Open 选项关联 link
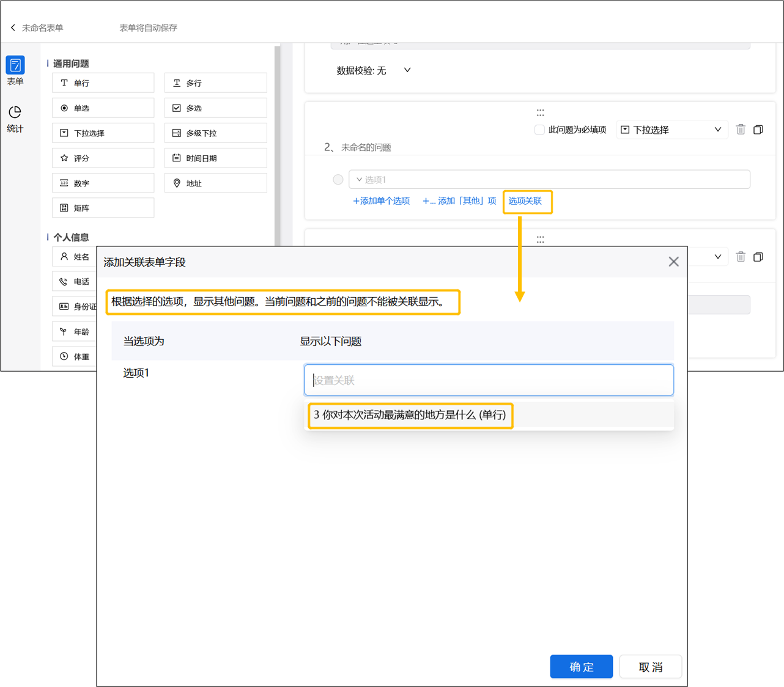 coord(525,201)
